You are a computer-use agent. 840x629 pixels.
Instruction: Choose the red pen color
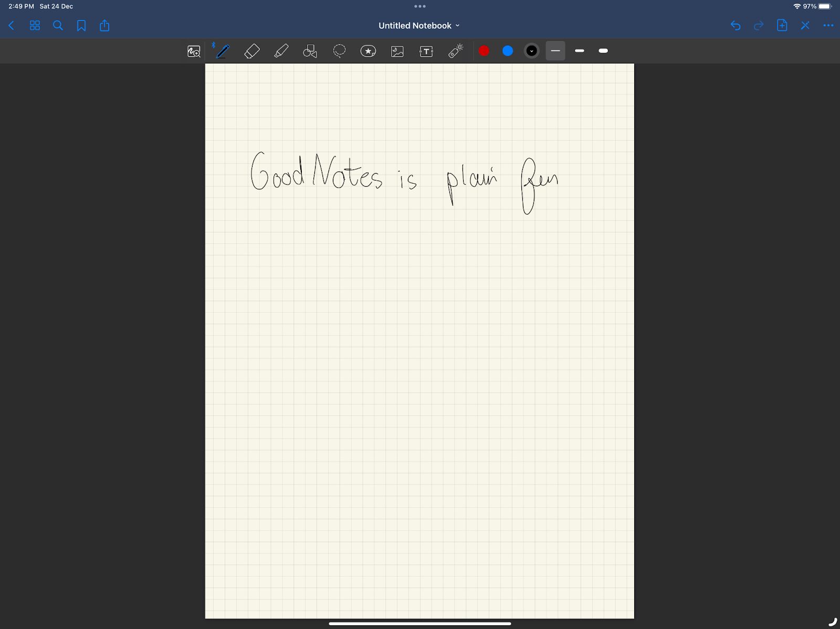pos(484,51)
